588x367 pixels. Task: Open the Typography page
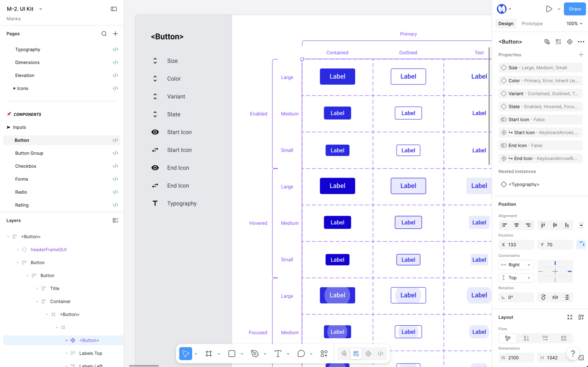point(28,49)
